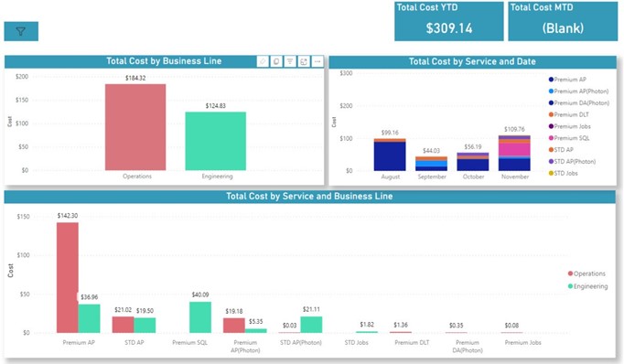Screen dimensions: 624x364
Task: Click the $0.08 data label
Action: (x=511, y=326)
